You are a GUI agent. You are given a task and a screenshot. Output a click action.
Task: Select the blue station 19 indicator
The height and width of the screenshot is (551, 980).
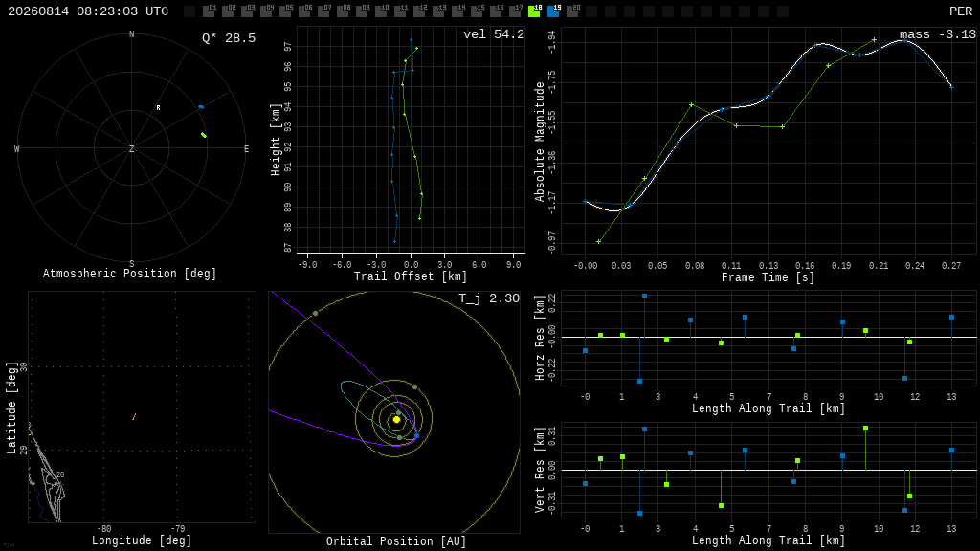point(553,11)
